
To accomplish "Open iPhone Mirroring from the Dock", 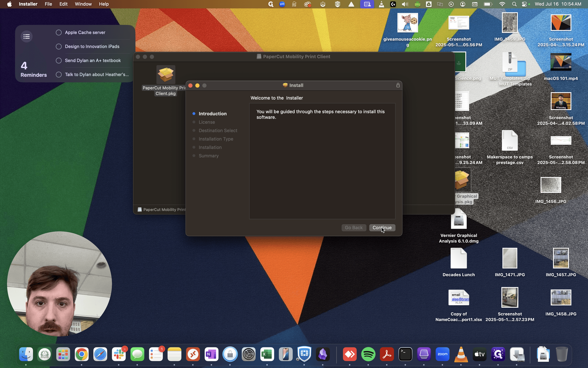I will pos(286,354).
